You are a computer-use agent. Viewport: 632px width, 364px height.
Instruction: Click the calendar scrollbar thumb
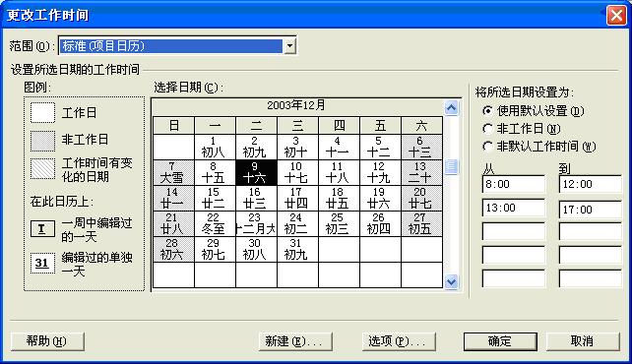451,166
